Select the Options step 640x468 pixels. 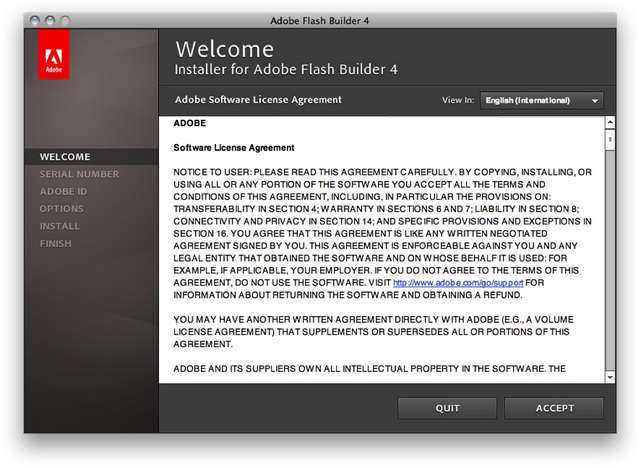(x=62, y=208)
